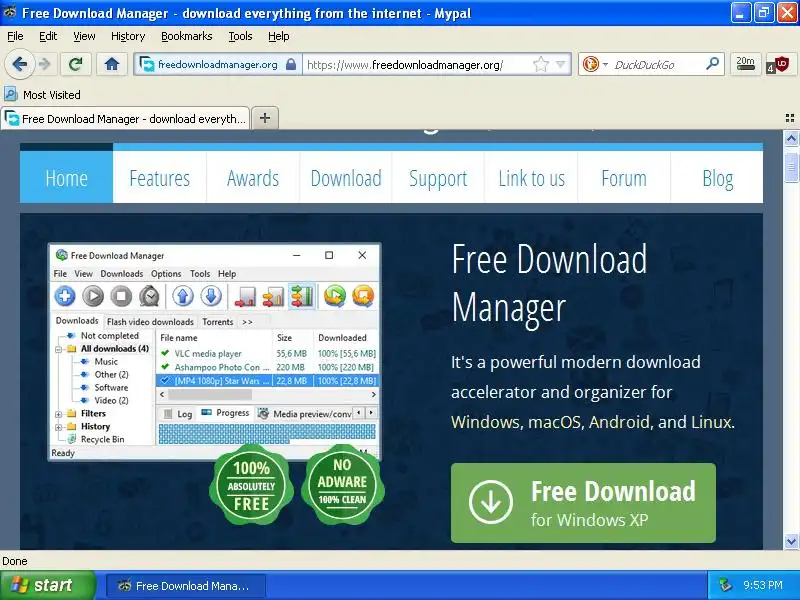Open the File menu

pos(15,36)
